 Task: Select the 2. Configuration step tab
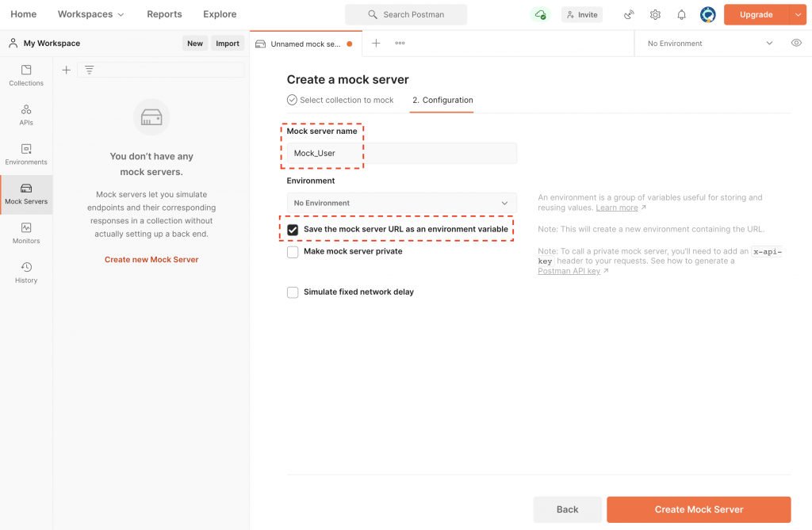click(442, 100)
